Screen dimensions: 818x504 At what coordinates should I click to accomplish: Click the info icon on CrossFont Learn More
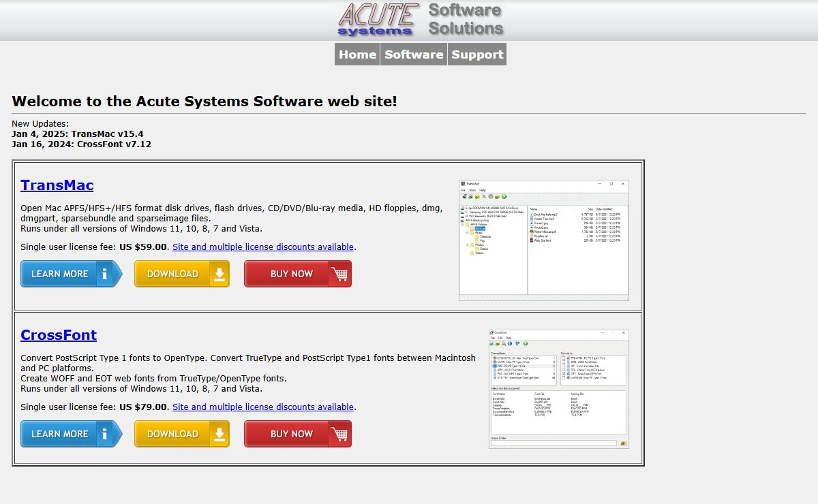tap(104, 434)
